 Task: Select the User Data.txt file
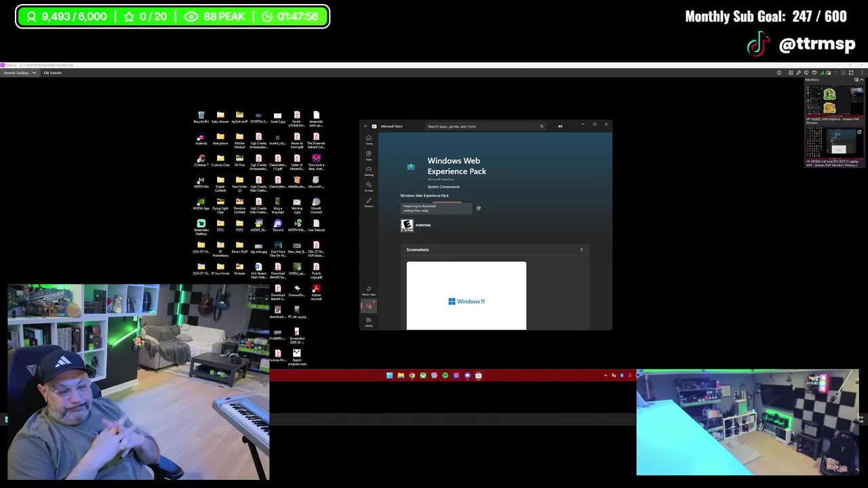click(316, 226)
